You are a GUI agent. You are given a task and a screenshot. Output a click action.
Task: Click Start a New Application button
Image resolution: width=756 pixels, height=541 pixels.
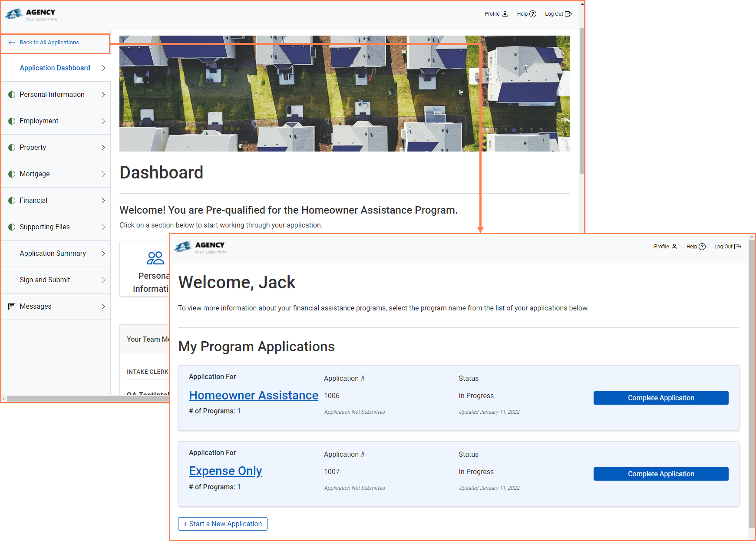[x=222, y=524]
